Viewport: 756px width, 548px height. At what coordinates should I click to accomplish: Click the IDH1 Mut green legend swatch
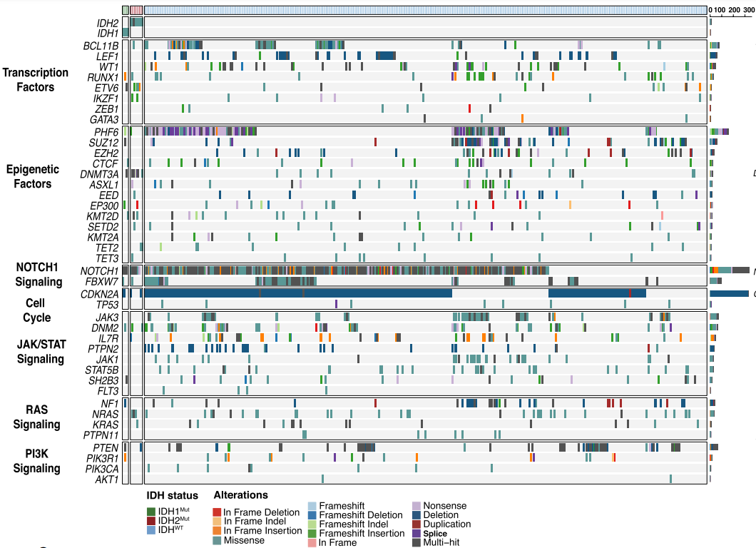point(150,512)
